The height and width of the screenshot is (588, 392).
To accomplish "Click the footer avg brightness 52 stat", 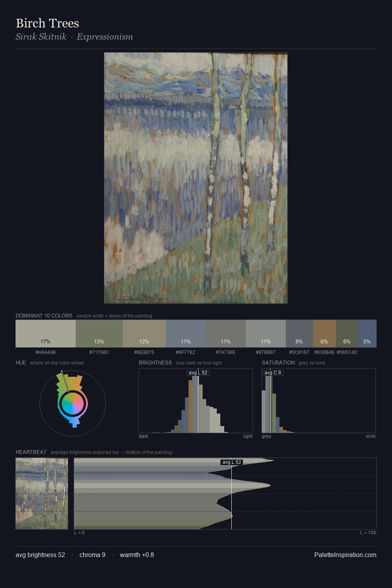I will tap(40, 555).
